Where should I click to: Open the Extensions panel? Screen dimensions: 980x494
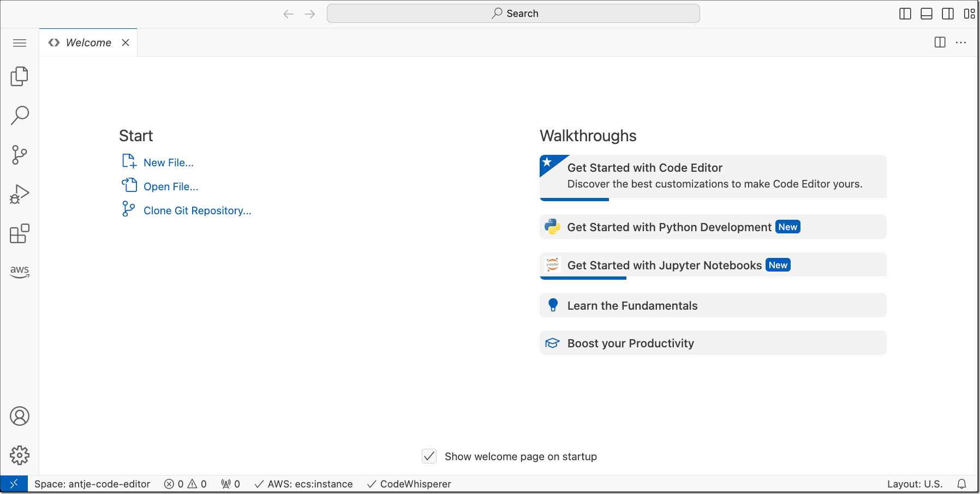pos(20,233)
